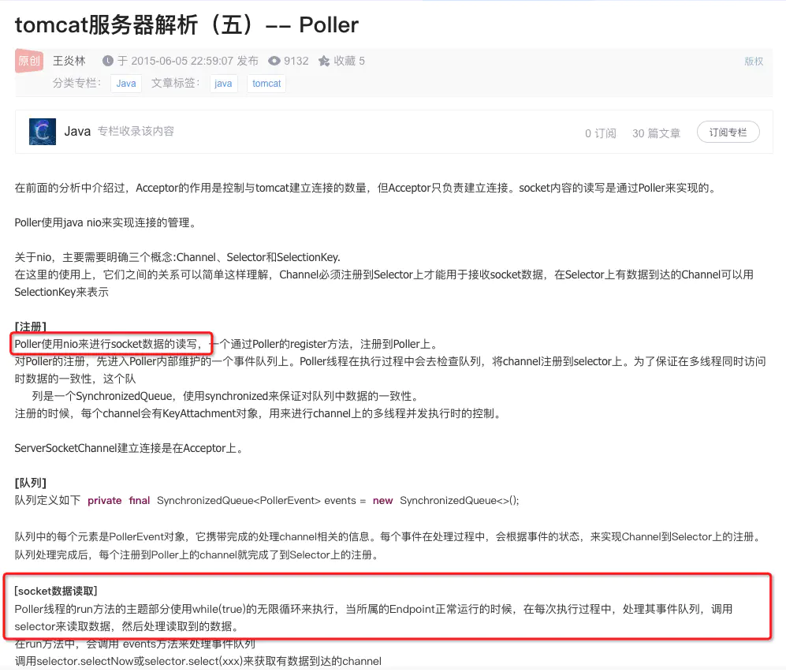Open the tomcat article tag
Screen dimensions: 786x672
click(x=266, y=84)
